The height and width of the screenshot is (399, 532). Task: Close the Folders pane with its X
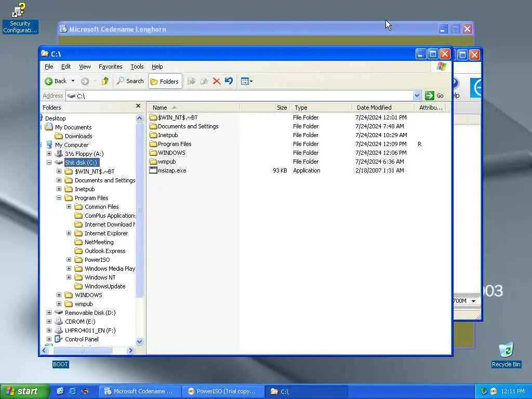138,106
